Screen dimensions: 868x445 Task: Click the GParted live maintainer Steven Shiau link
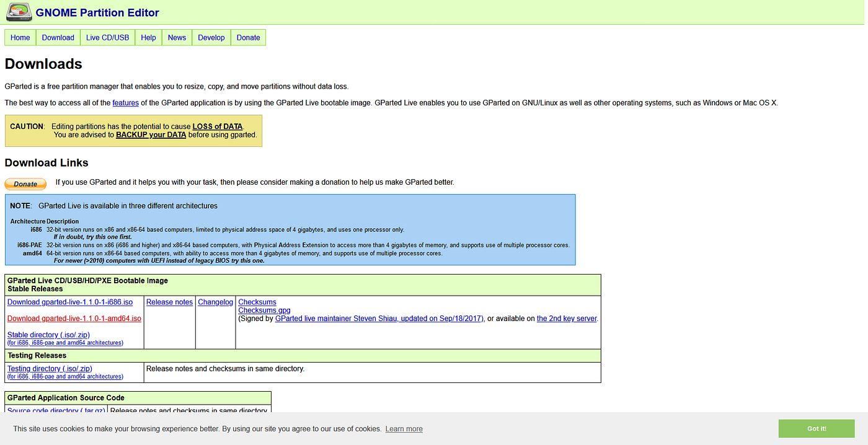pyautogui.click(x=379, y=319)
